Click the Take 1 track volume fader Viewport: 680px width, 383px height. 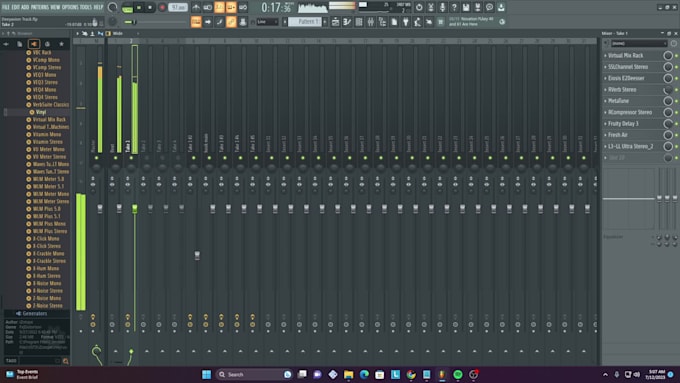135,209
